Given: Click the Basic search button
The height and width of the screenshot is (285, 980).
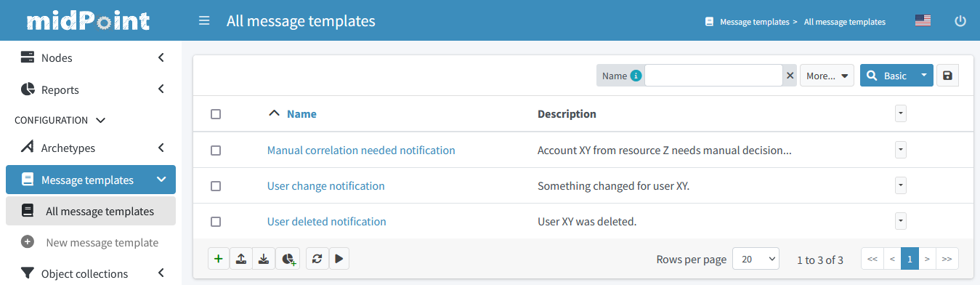Looking at the screenshot, I should (x=887, y=76).
